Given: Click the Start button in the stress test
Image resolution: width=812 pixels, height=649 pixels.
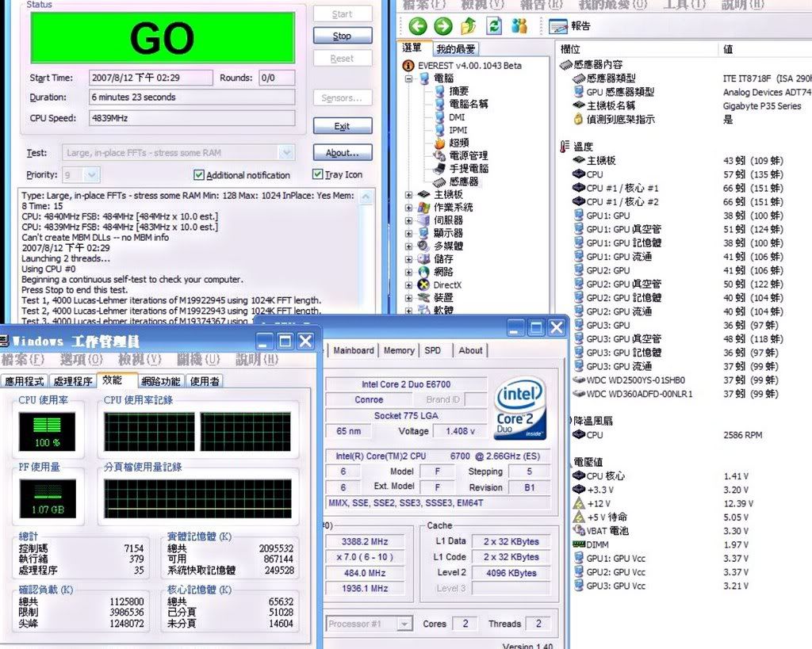Looking at the screenshot, I should pos(343,14).
